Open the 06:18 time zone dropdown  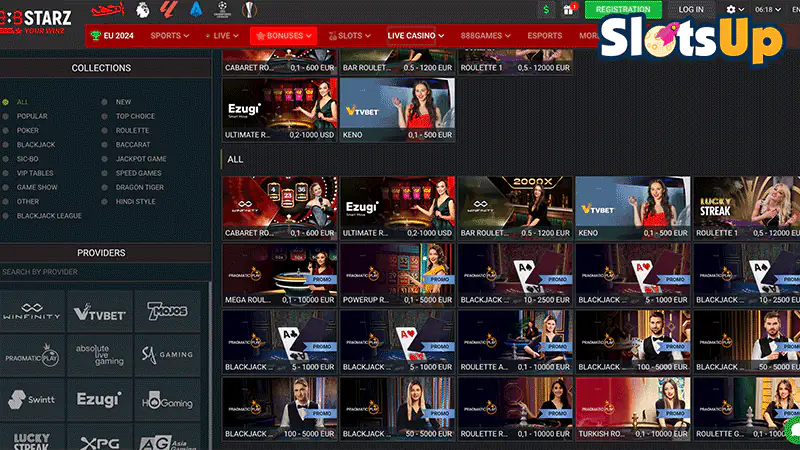tap(768, 10)
